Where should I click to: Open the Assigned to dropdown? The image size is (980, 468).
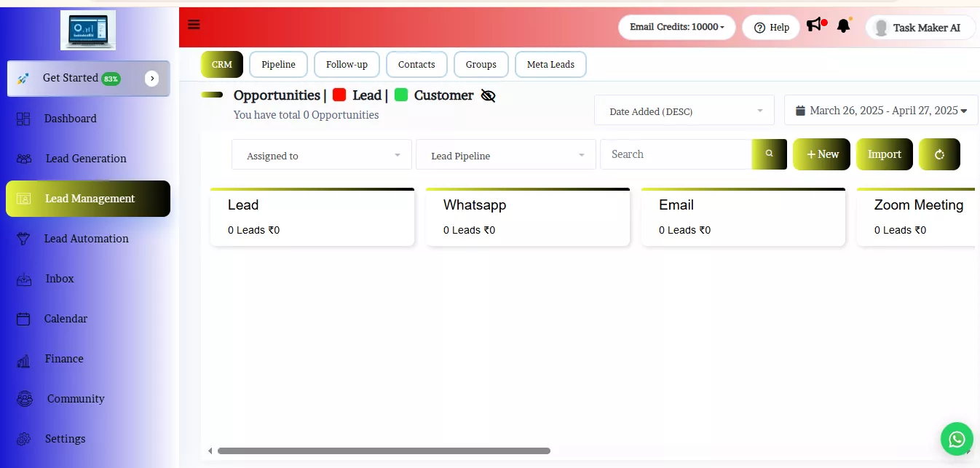(x=322, y=155)
